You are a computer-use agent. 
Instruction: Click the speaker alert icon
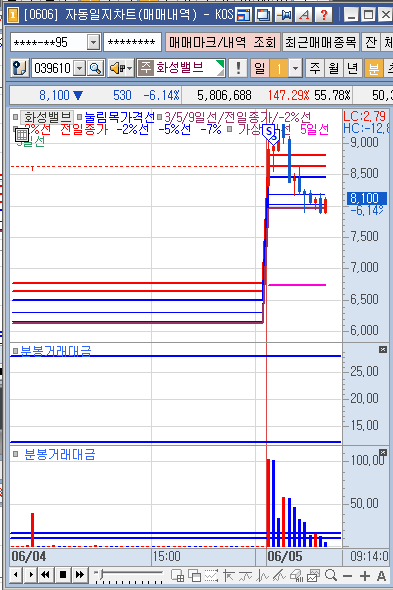117,68
